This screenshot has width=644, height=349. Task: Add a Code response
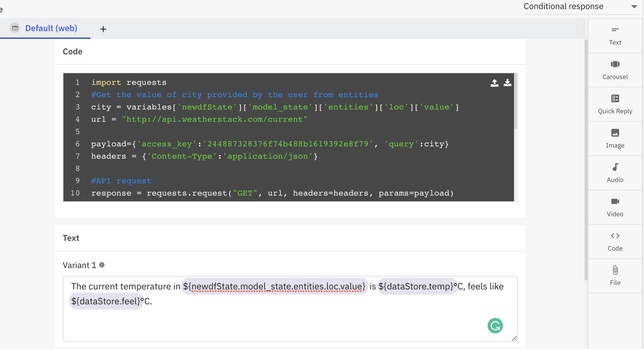pos(615,242)
